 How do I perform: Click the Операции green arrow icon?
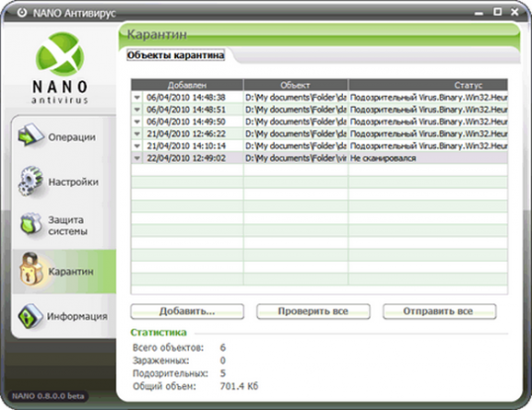[x=31, y=135]
